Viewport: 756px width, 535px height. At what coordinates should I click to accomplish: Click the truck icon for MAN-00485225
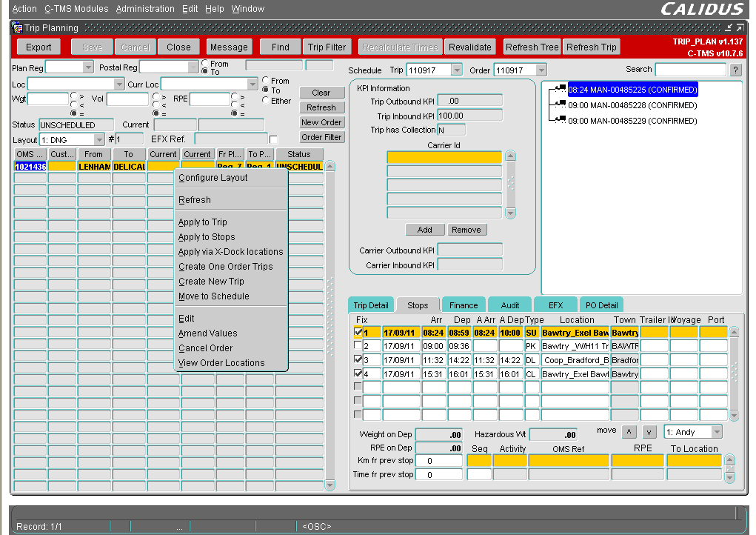coord(560,88)
